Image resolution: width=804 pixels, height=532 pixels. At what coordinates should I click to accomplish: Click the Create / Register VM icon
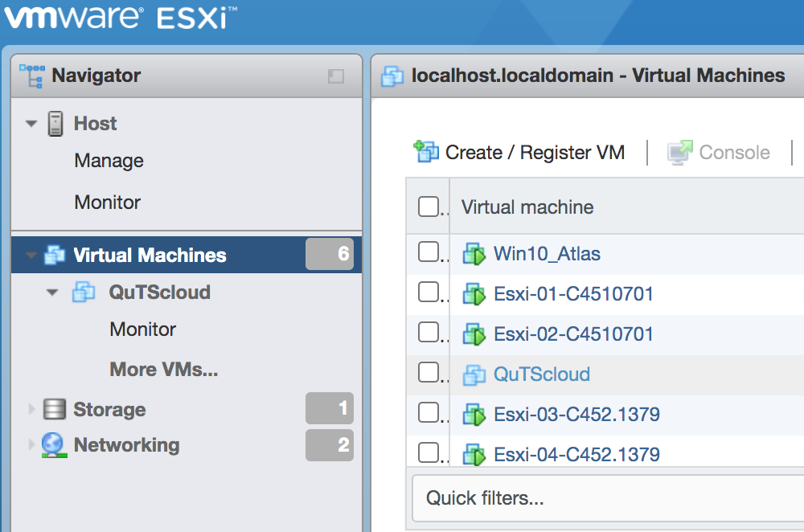pos(426,152)
